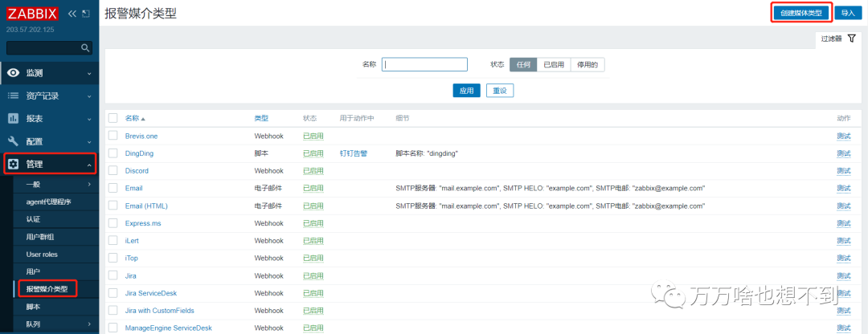Expand the 报表 menu
The image size is (868, 334).
click(x=89, y=118)
